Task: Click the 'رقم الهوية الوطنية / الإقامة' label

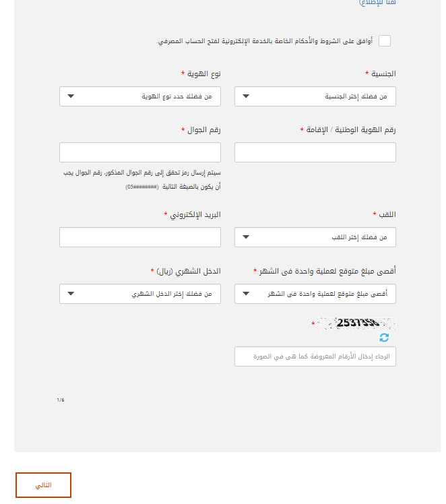Action: pyautogui.click(x=351, y=129)
